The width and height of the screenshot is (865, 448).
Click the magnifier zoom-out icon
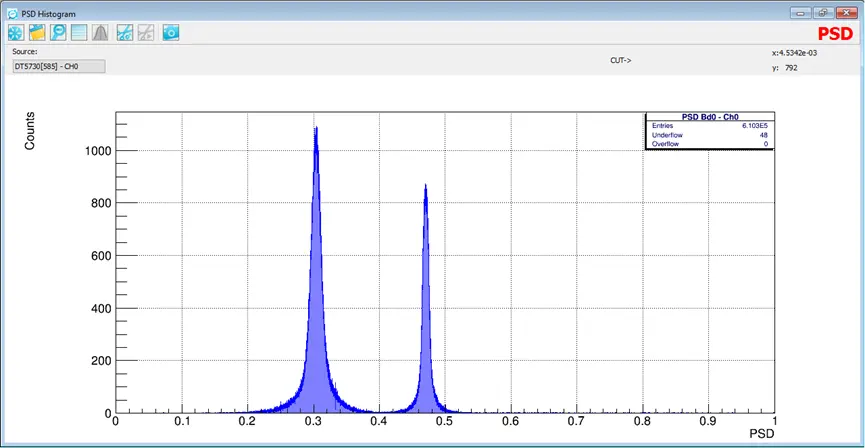(x=58, y=33)
